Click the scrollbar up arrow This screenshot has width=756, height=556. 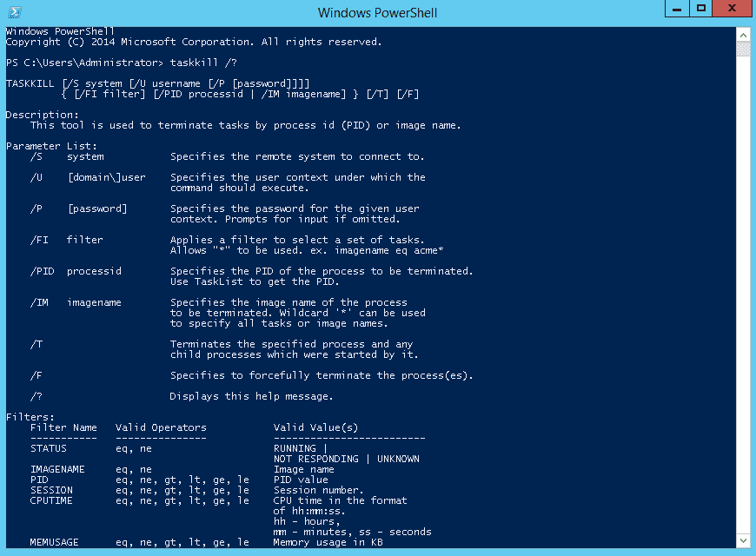(743, 35)
